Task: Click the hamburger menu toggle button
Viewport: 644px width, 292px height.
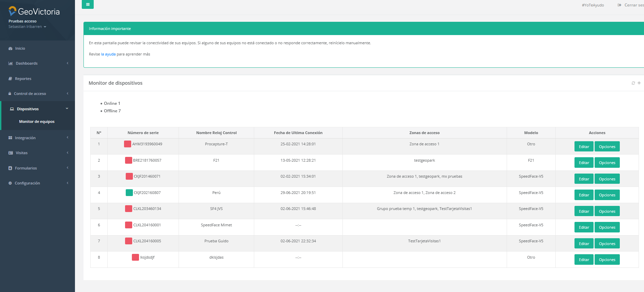Action: 88,4
